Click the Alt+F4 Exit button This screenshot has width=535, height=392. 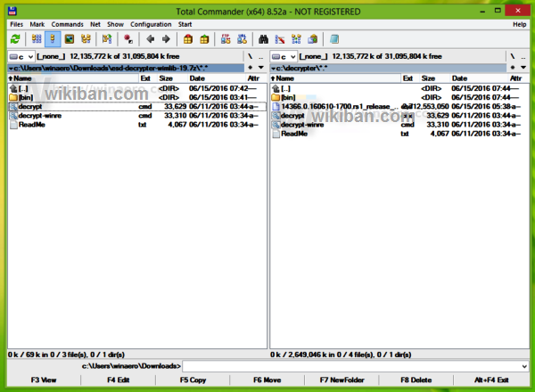(491, 380)
